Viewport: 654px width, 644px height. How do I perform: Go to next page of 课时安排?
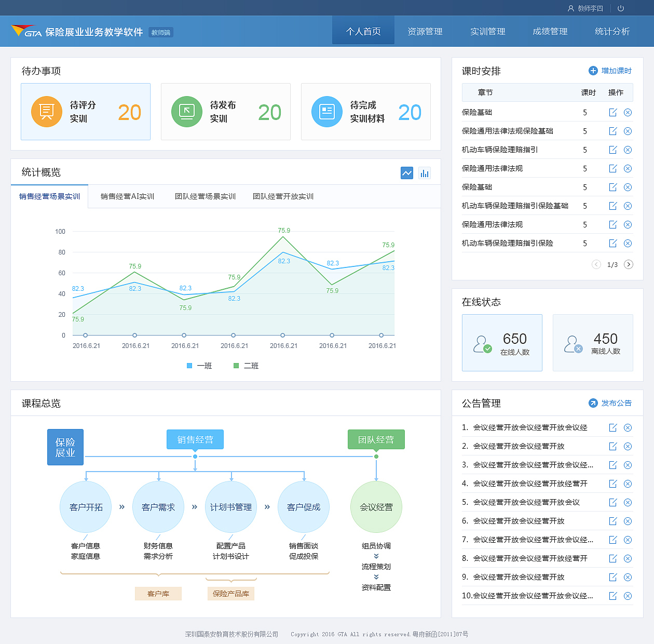point(629,264)
